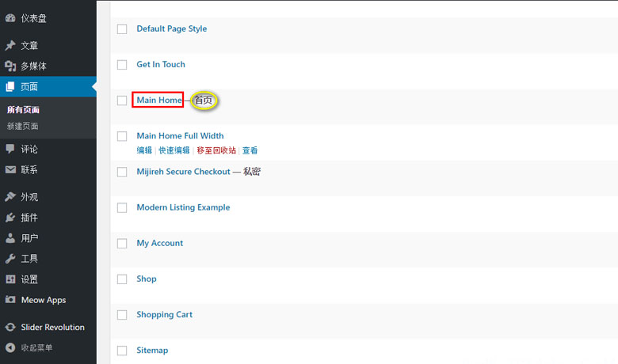Click 移至回收站 to trash Main Home Full Width
618x364 pixels.
coord(216,150)
